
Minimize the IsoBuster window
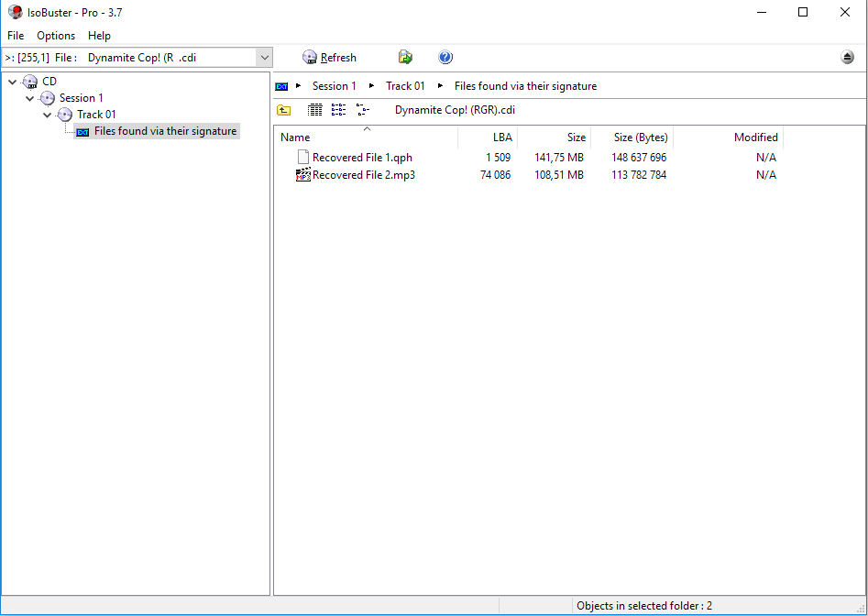pos(762,12)
